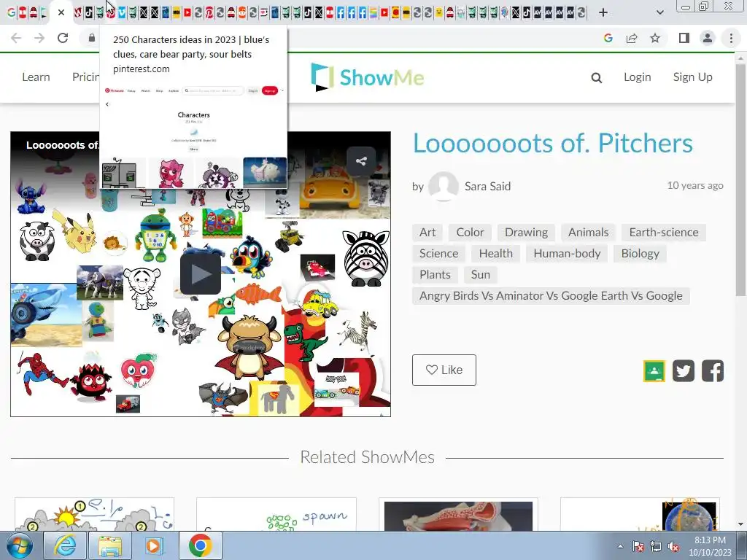Select the Sun tag

click(x=480, y=275)
